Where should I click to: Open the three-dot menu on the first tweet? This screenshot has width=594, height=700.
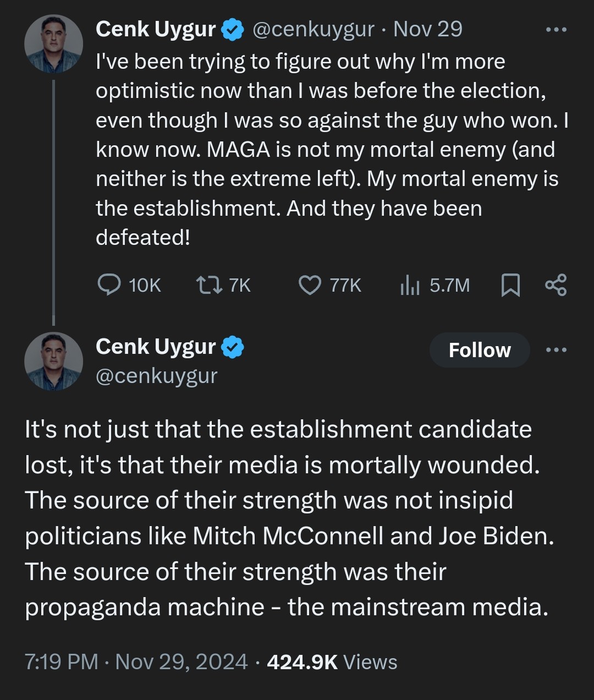coord(556,30)
